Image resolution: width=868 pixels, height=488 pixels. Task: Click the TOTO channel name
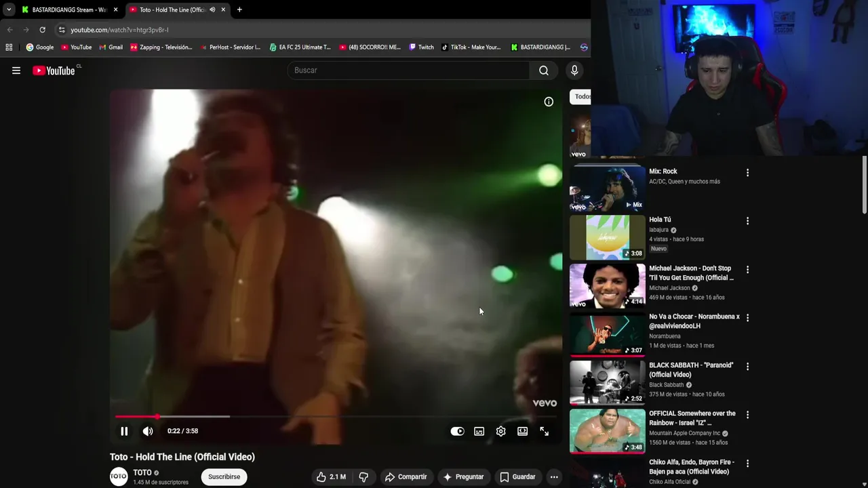click(x=142, y=472)
